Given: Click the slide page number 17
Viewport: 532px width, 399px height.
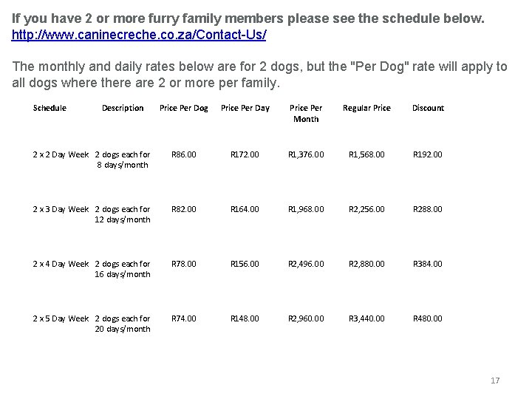Looking at the screenshot, I should click(x=495, y=381).
